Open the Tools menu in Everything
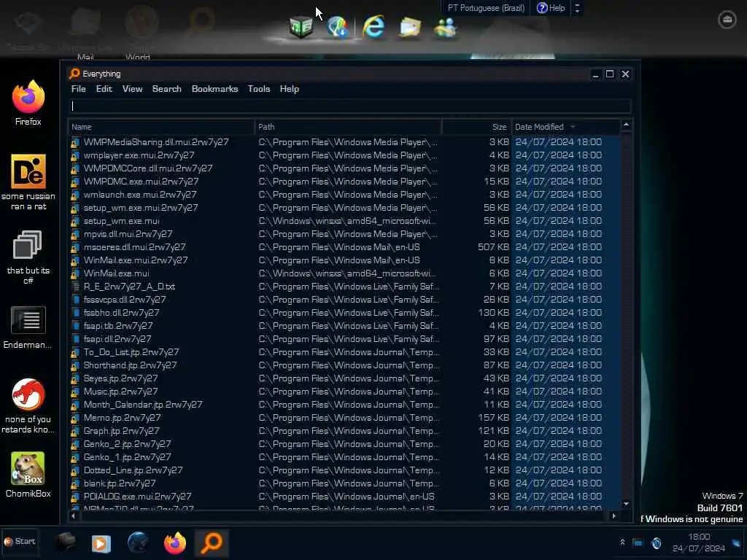Viewport: 747px width, 560px height. (259, 89)
